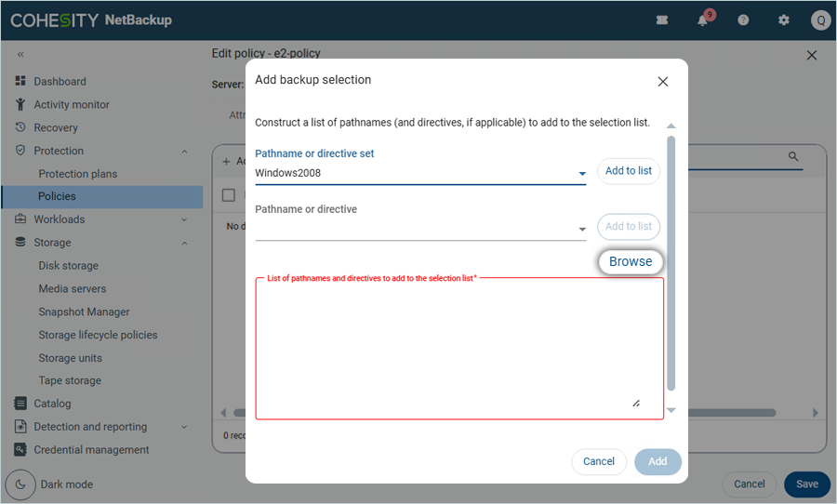Open the messages icon in top bar
This screenshot has height=504, width=837.
point(662,20)
